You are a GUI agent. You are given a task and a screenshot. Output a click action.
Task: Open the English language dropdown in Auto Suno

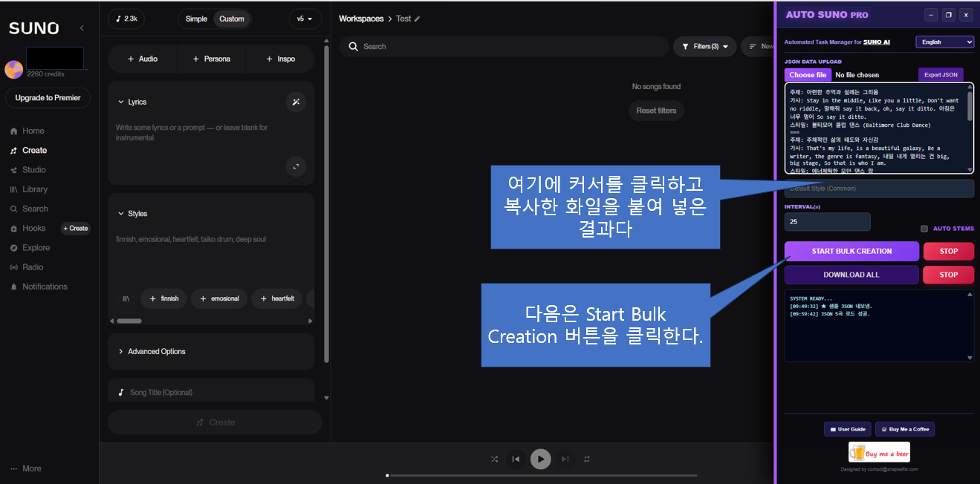pyautogui.click(x=944, y=42)
